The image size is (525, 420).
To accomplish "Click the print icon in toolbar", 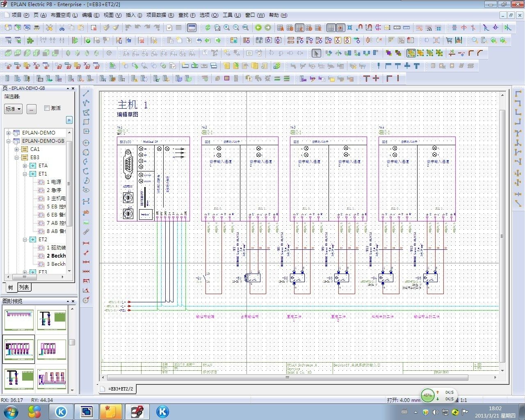I will [x=37, y=28].
